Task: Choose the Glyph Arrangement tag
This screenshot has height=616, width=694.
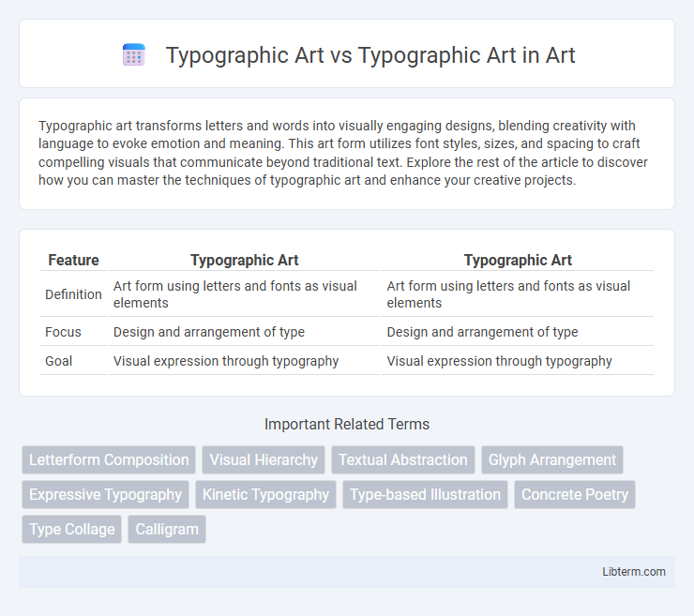Action: 552,459
